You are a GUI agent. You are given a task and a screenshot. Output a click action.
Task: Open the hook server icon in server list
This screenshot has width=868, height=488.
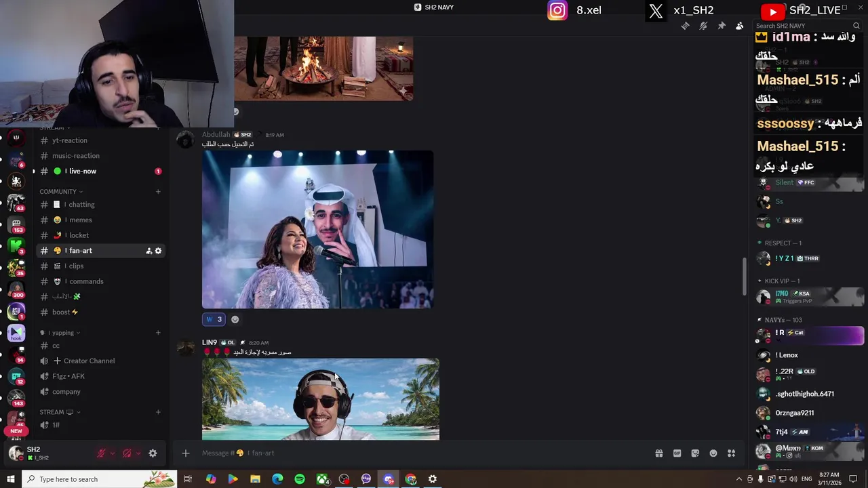[16, 333]
